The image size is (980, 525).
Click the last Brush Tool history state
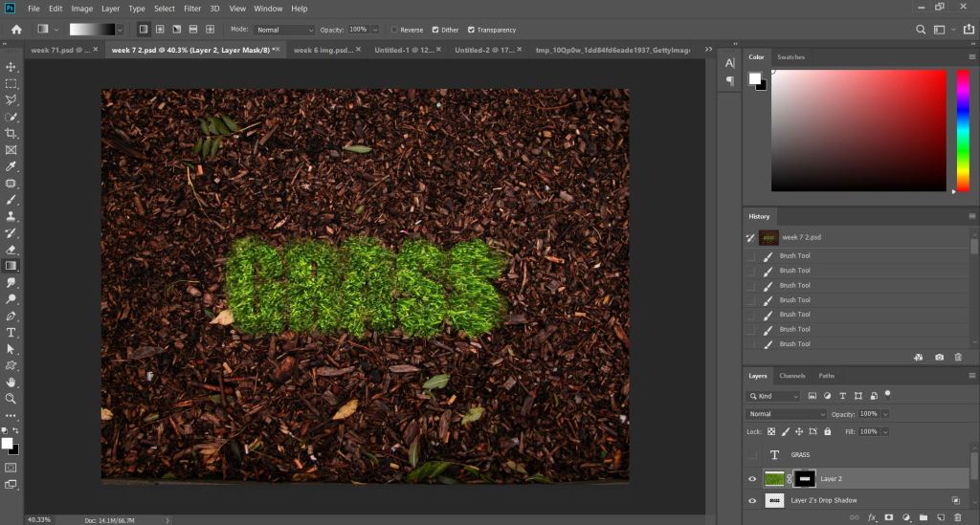[x=794, y=343]
